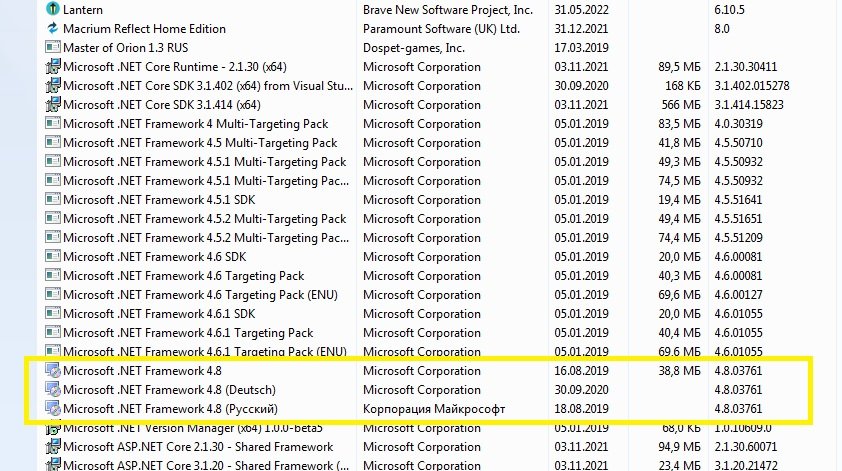Select ASP.NET Core 2.1.30 - Shared Framework name

point(198,447)
